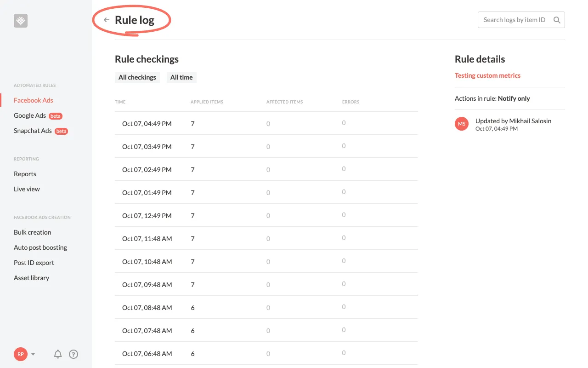
Task: Open the Reports page
Action: [x=25, y=174]
